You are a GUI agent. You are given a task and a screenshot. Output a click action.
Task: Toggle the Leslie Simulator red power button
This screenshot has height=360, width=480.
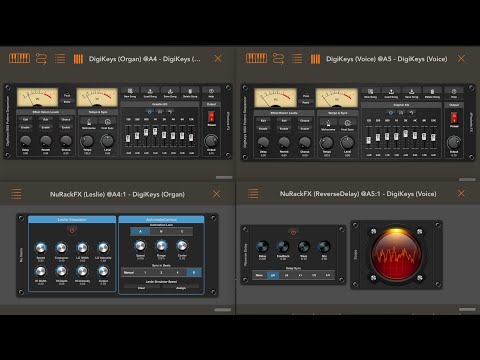[x=72, y=230]
